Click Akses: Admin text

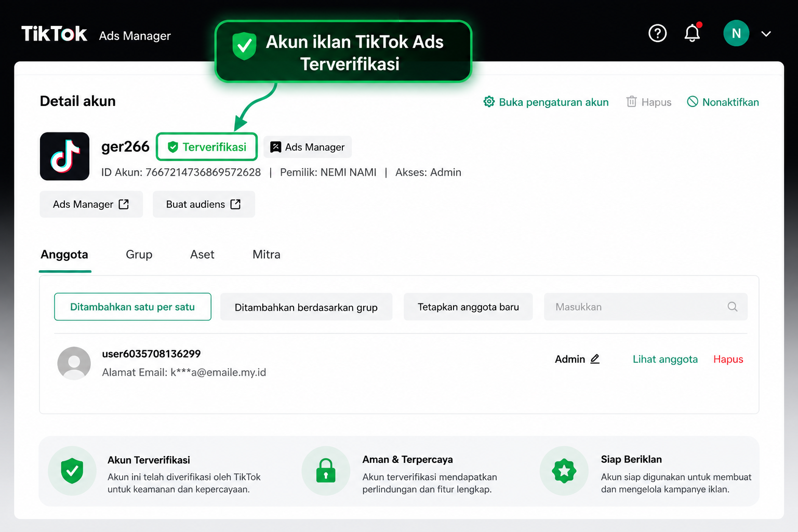coord(428,172)
